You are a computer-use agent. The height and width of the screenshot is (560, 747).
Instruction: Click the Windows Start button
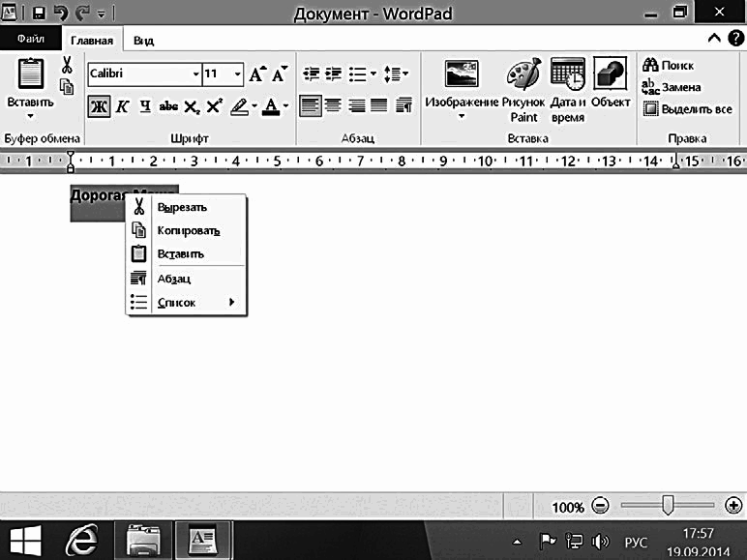(x=25, y=541)
